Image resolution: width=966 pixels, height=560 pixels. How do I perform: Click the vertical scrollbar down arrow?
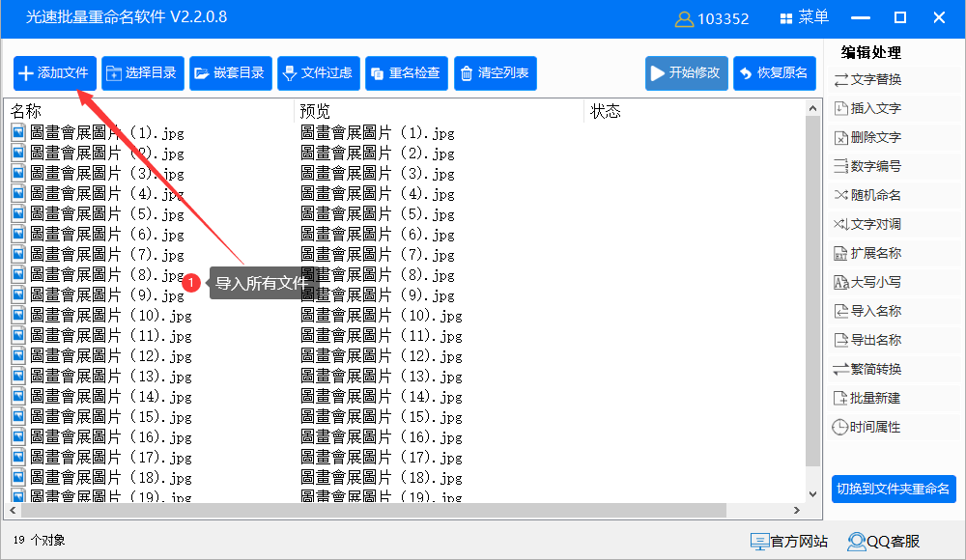coord(812,494)
